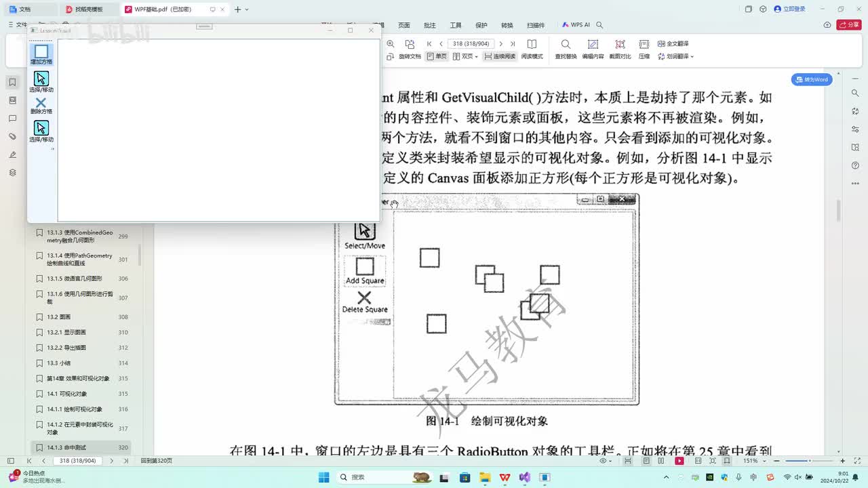Open the 批注 menu tab
The image size is (868, 488).
click(x=430, y=25)
